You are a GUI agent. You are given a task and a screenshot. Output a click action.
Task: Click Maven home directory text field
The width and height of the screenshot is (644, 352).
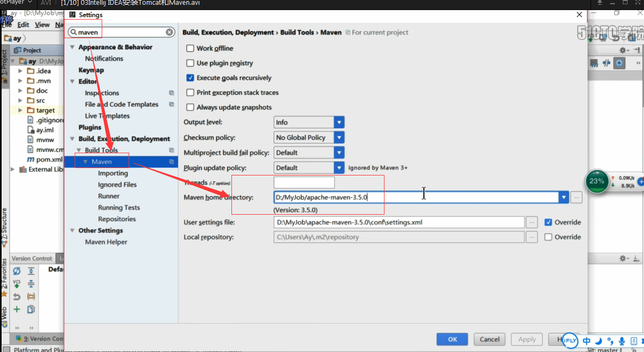point(416,198)
